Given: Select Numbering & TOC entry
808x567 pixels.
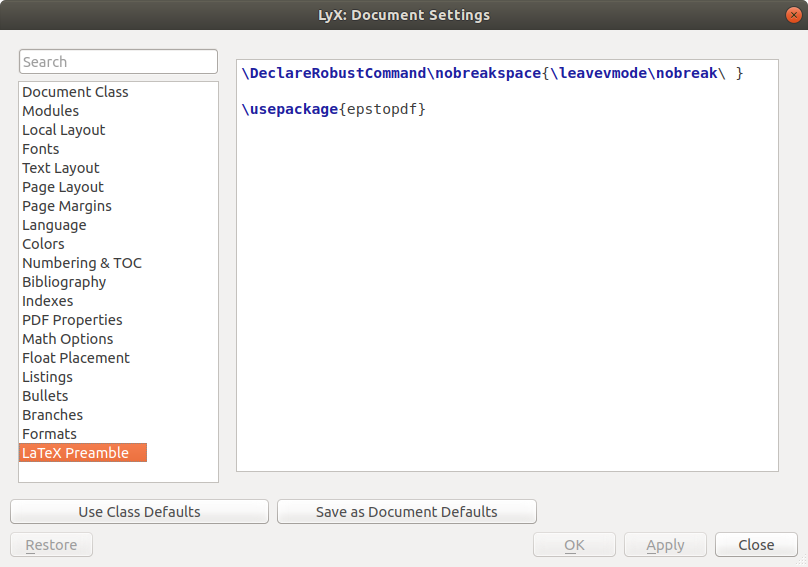Looking at the screenshot, I should click(82, 263).
